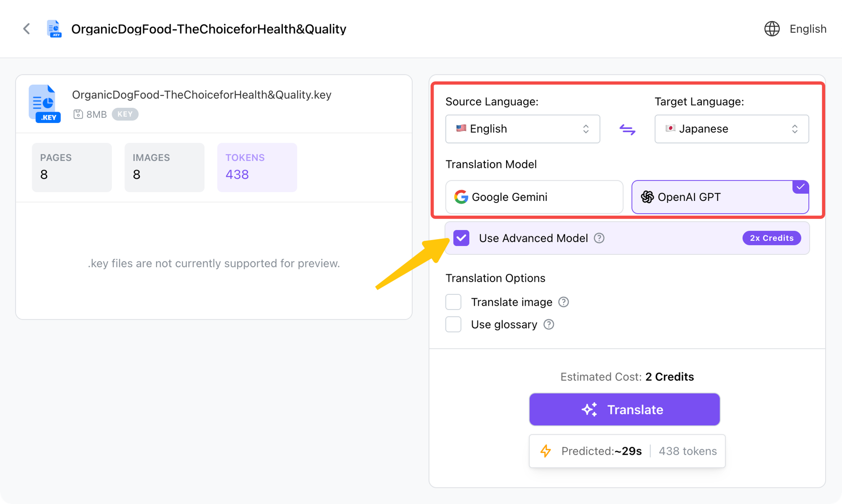
Task: Click the 2x Credits badge
Action: (771, 238)
